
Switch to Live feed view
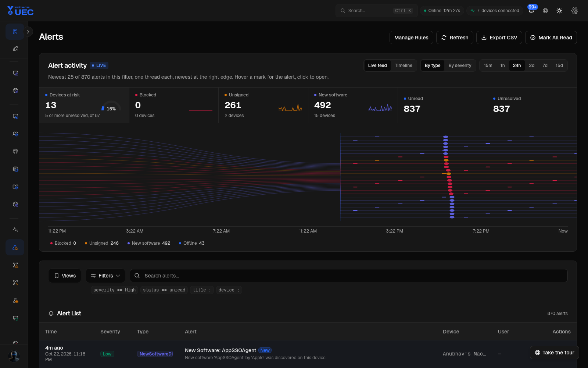click(x=377, y=66)
